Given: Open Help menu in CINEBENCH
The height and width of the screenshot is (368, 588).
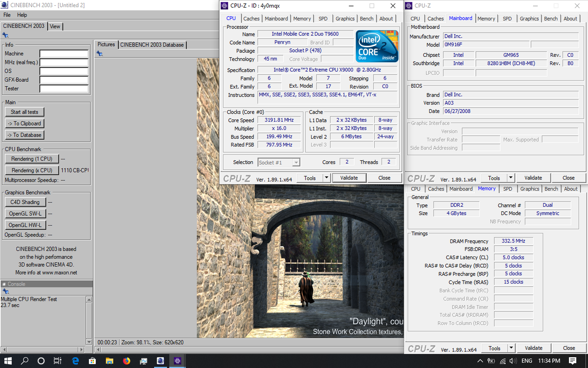Looking at the screenshot, I should [x=22, y=15].
